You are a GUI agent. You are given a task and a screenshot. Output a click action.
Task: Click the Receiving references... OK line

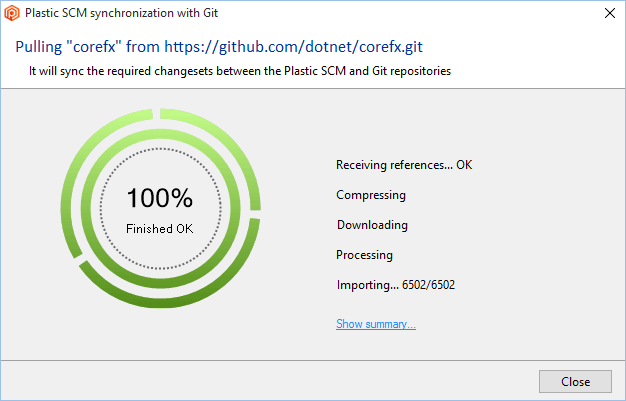click(x=403, y=165)
